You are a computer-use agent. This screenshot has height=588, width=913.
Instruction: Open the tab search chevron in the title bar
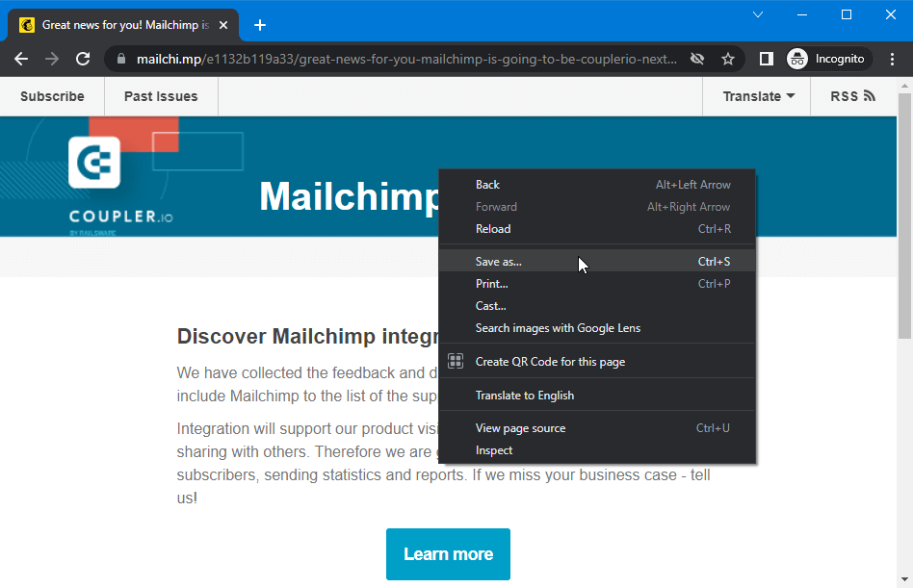758,14
